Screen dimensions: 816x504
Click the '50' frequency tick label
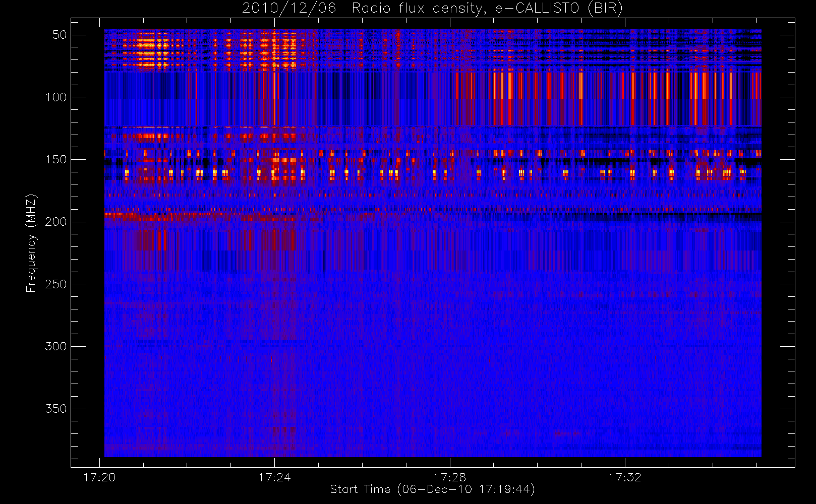click(x=60, y=35)
